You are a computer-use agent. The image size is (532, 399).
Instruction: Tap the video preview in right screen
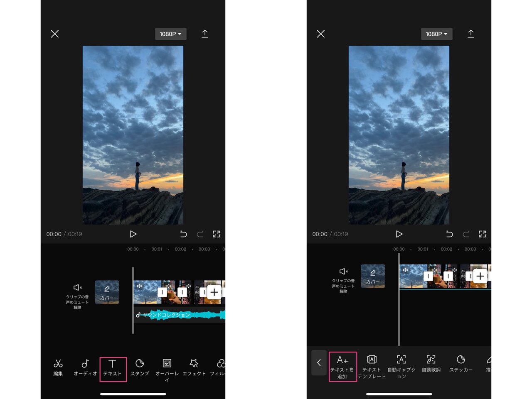[399, 135]
